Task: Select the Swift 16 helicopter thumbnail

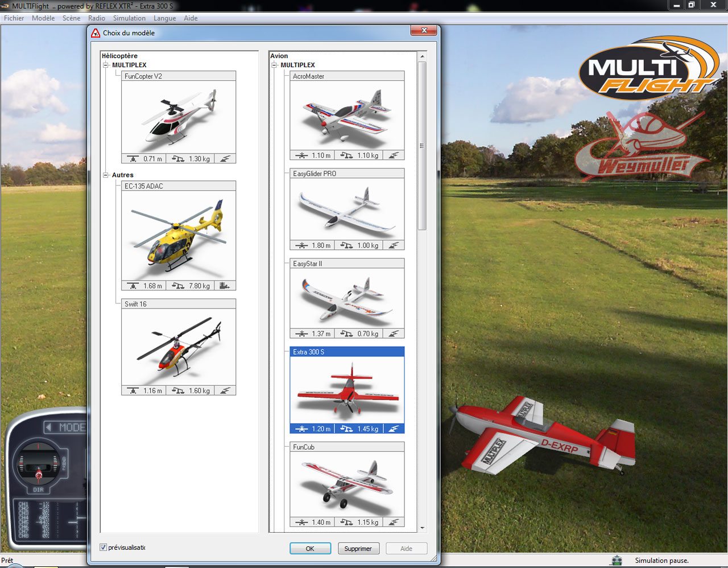Action: (x=179, y=347)
